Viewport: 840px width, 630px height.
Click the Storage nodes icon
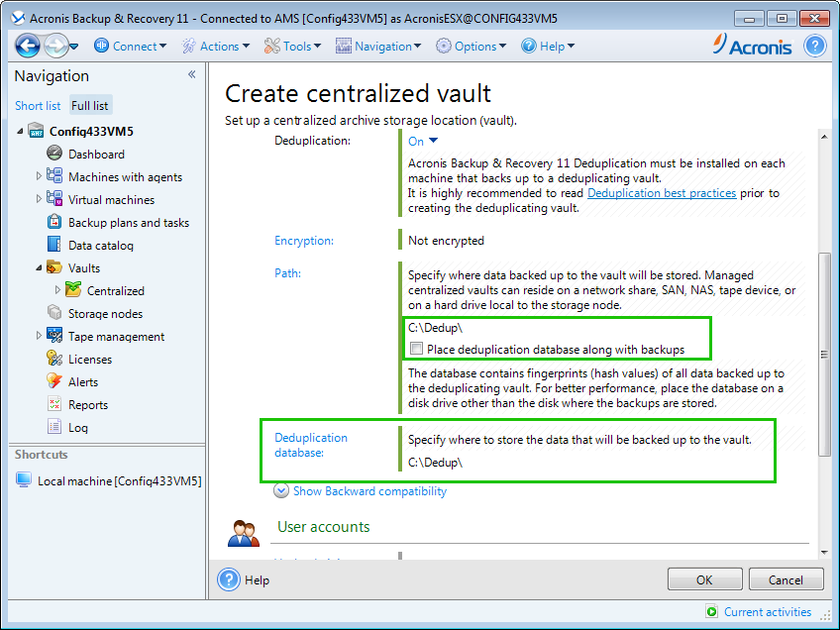point(54,312)
